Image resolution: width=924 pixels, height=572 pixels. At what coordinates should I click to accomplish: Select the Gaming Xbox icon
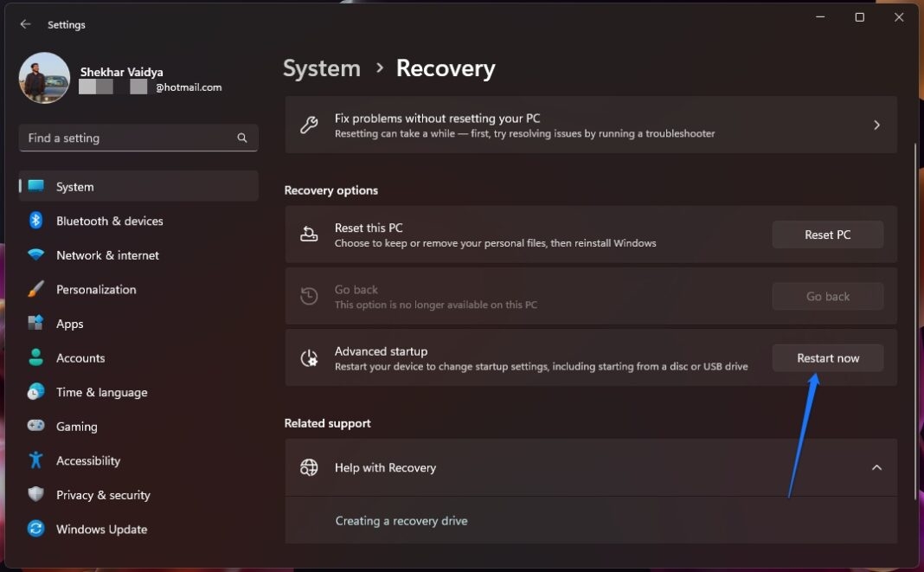[35, 426]
